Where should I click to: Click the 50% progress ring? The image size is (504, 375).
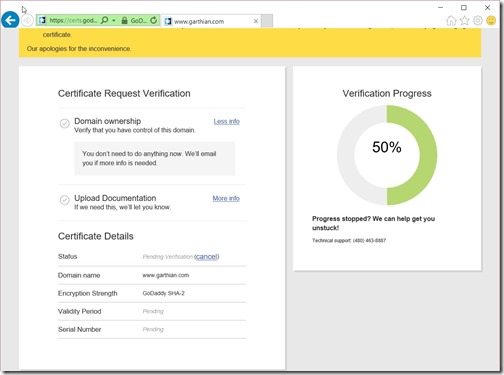click(387, 155)
